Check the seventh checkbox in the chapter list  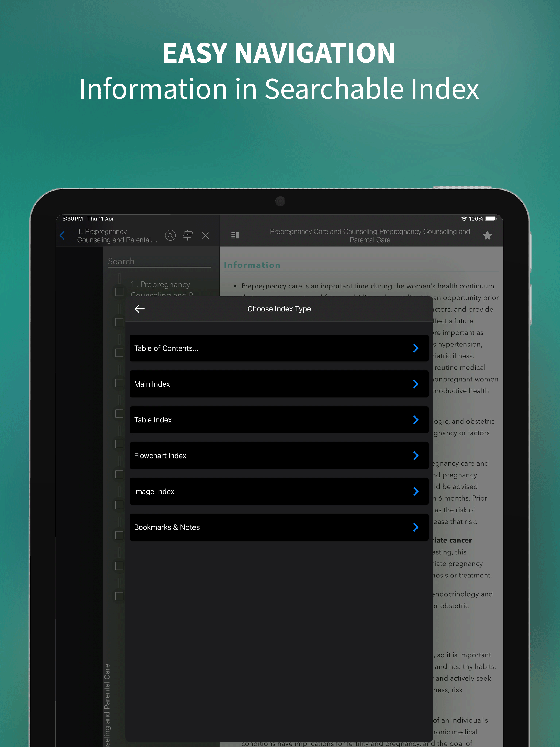119,474
